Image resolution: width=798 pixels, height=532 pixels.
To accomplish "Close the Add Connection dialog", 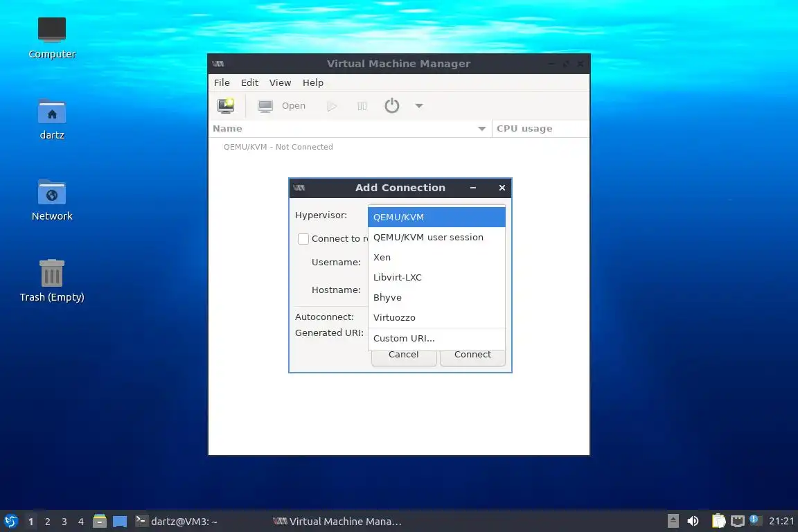I will coord(502,188).
